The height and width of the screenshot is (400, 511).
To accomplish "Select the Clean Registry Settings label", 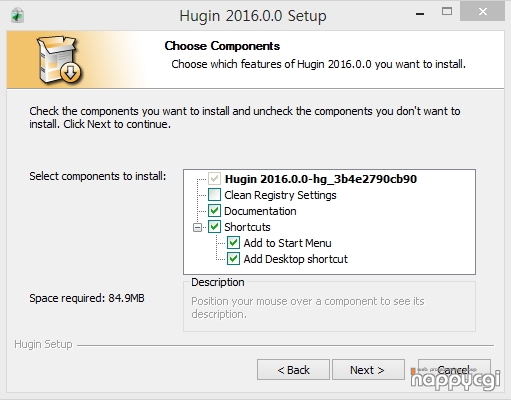I will coord(280,195).
